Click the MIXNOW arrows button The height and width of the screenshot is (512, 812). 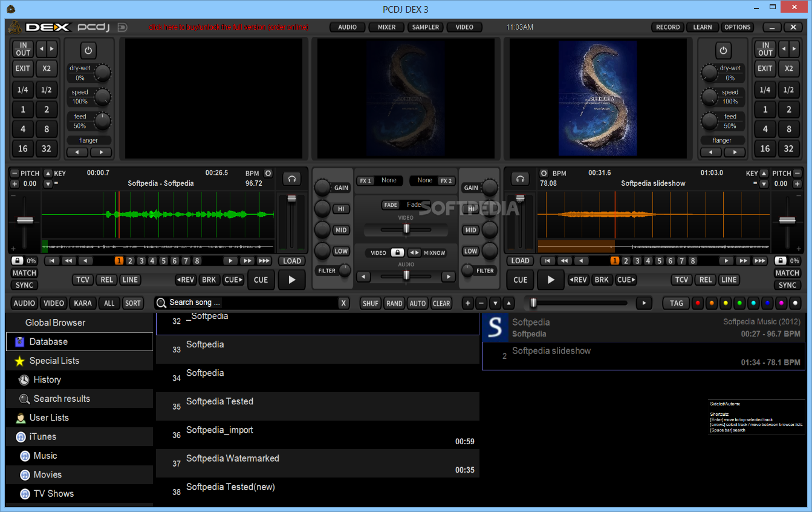click(x=414, y=253)
